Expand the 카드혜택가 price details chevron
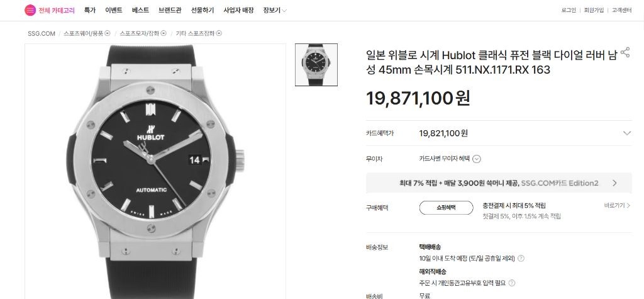Image resolution: width=644 pixels, height=299 pixels. 627,133
